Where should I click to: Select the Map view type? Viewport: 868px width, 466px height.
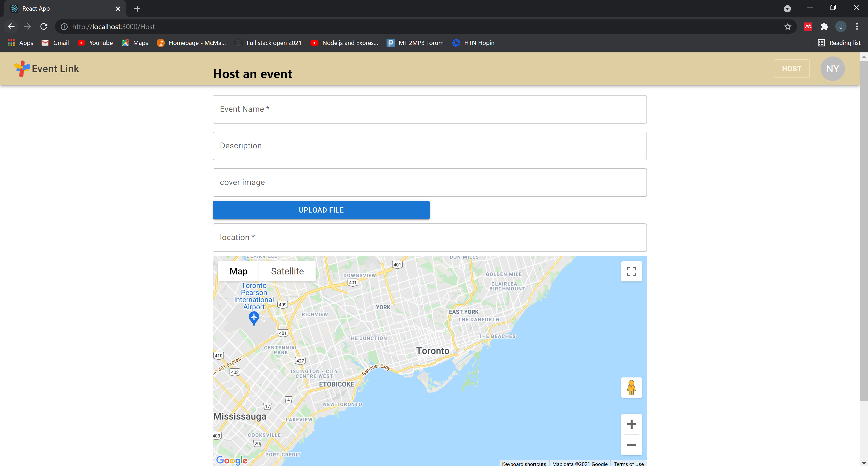[238, 271]
